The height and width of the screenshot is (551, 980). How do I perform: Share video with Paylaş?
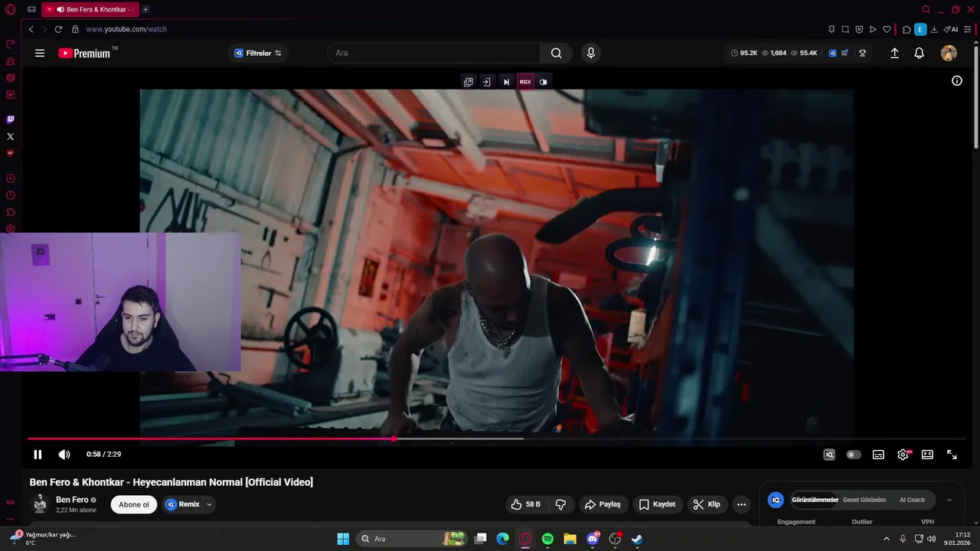603,504
